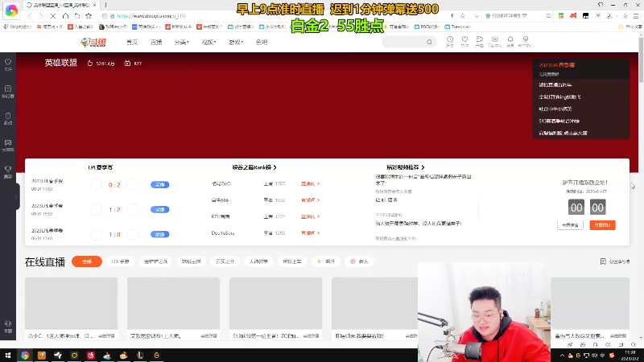Click the browser home button

click(x=65, y=16)
